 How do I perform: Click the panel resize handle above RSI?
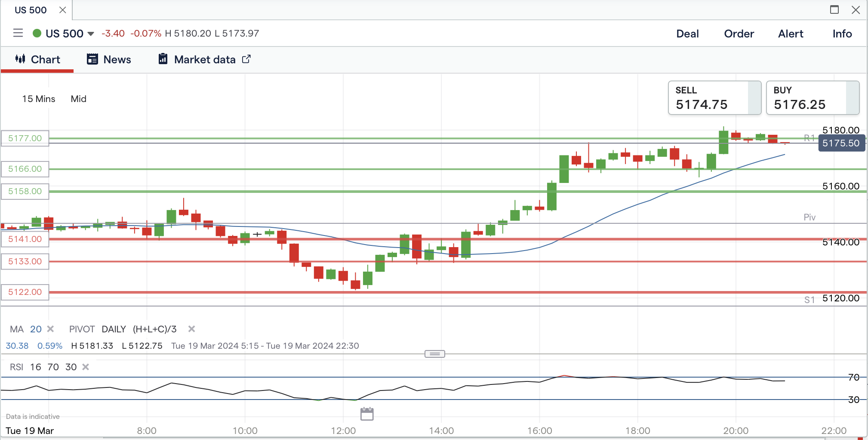(x=435, y=354)
